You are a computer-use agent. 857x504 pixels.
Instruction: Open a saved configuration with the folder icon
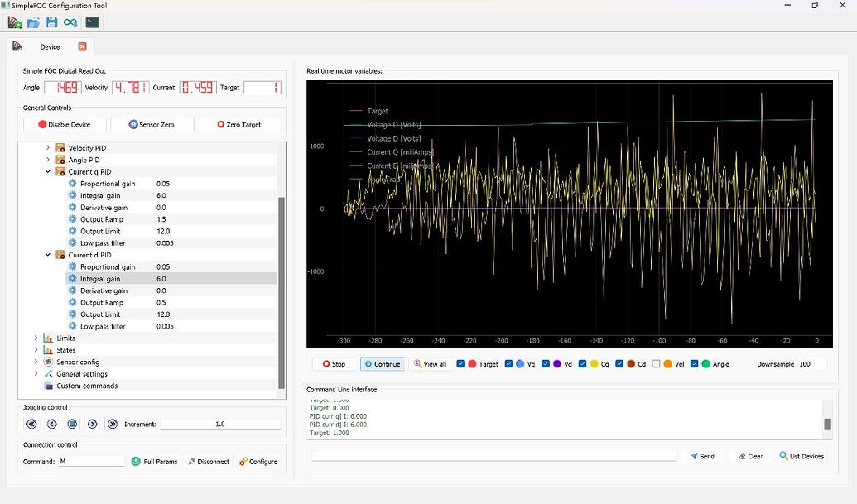click(34, 22)
